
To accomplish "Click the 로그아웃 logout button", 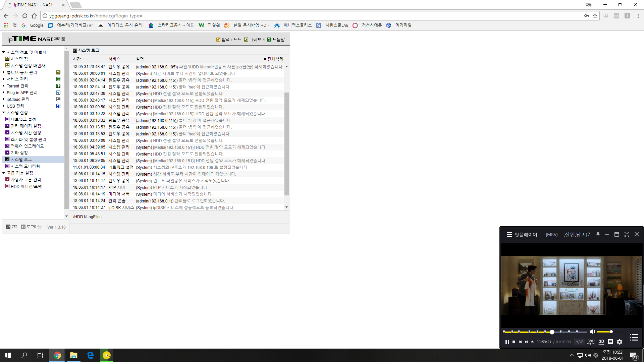I will click(x=32, y=227).
